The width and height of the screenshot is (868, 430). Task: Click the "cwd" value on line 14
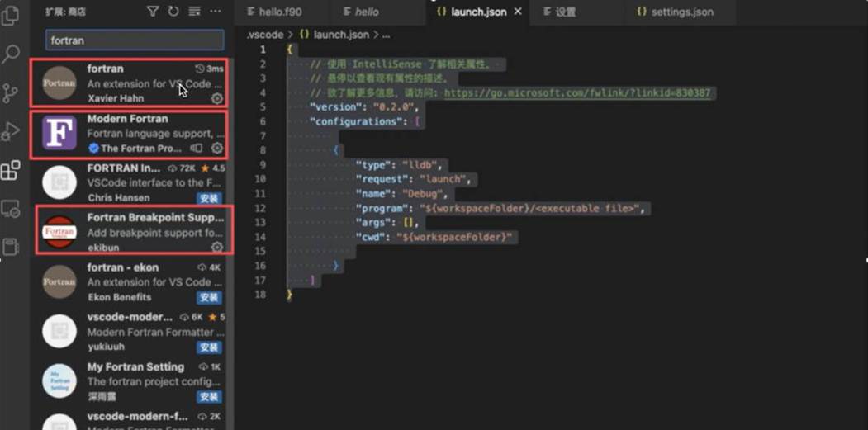click(x=454, y=237)
